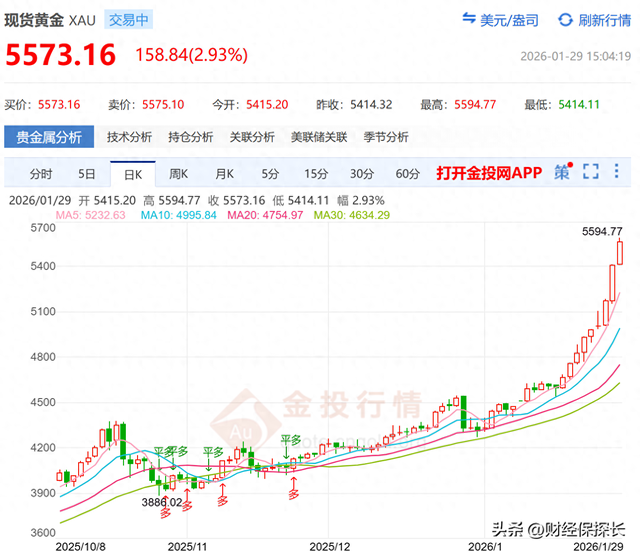The width and height of the screenshot is (640, 552).
Task: Switch to the 月K monthly chart
Action: (224, 174)
